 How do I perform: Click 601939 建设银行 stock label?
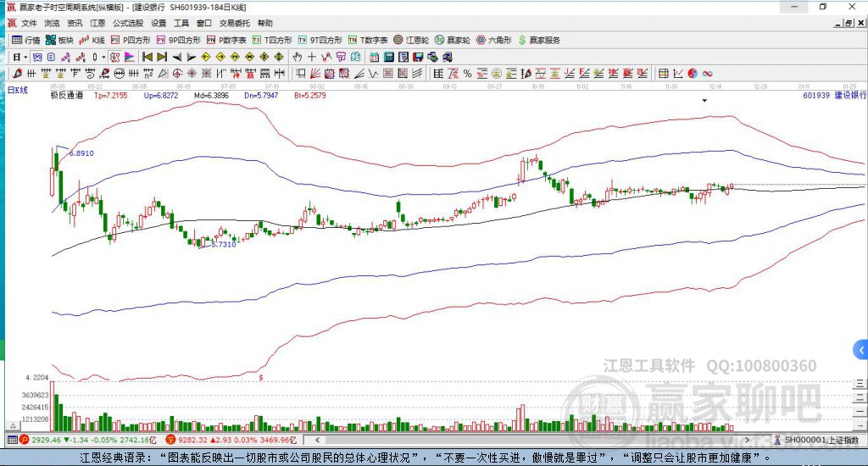pyautogui.click(x=835, y=95)
